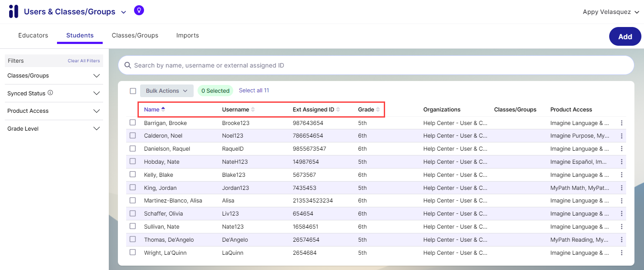Check the box for Sullivan, Nate
This screenshot has width=644, height=270.
pos(133,226)
